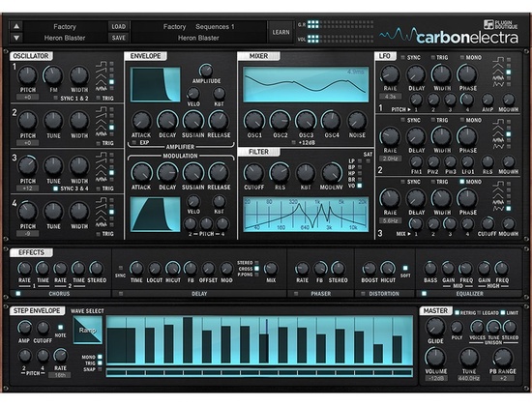Click the step envelope rate value 16th
Screen dimensions: 532x406
click(x=59, y=375)
